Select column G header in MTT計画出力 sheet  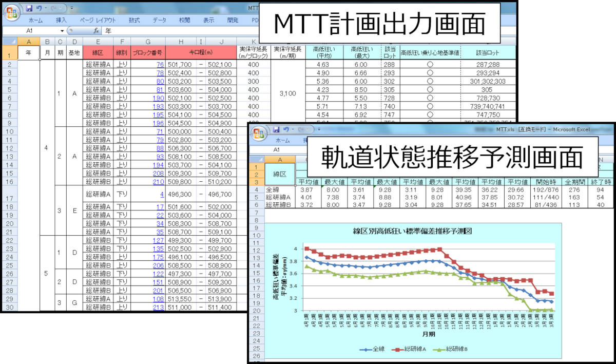148,42
